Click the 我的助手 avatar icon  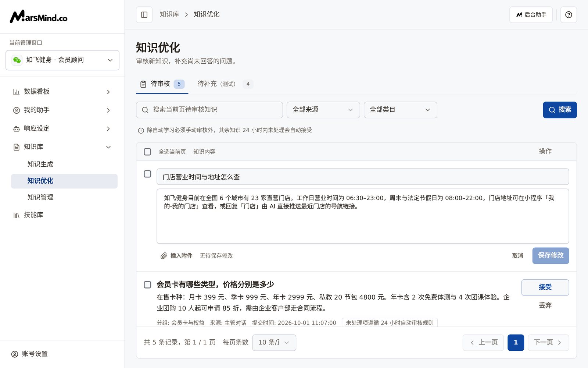(x=16, y=110)
